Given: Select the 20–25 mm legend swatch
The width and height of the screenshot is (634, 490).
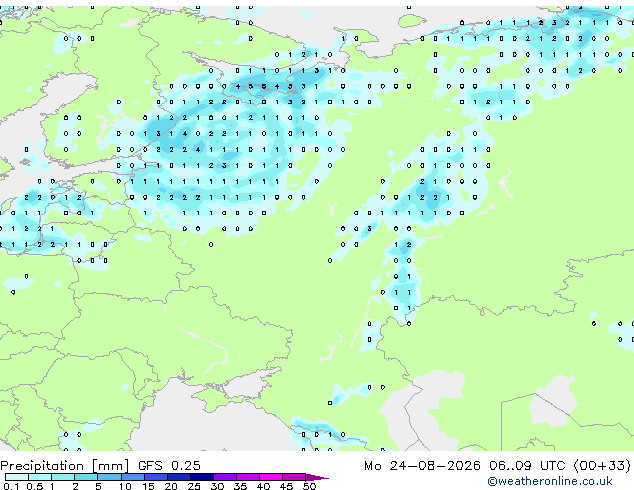Looking at the screenshot, I should tap(179, 477).
